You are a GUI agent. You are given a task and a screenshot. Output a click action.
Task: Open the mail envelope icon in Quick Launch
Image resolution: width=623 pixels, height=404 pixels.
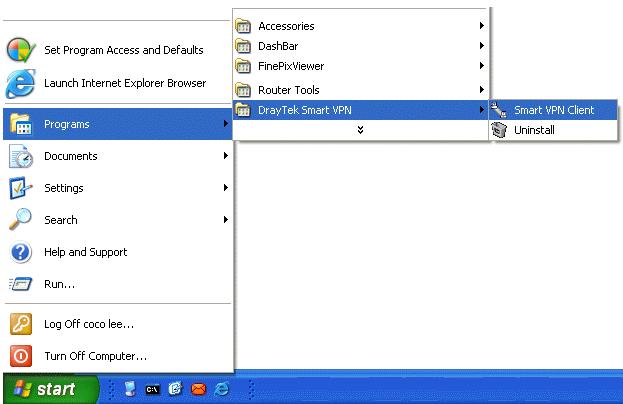point(198,390)
